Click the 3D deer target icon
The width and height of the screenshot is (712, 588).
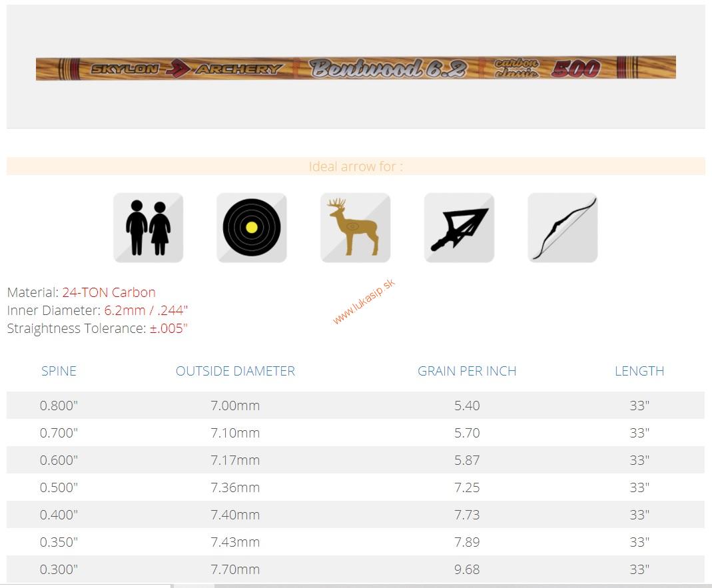355,228
